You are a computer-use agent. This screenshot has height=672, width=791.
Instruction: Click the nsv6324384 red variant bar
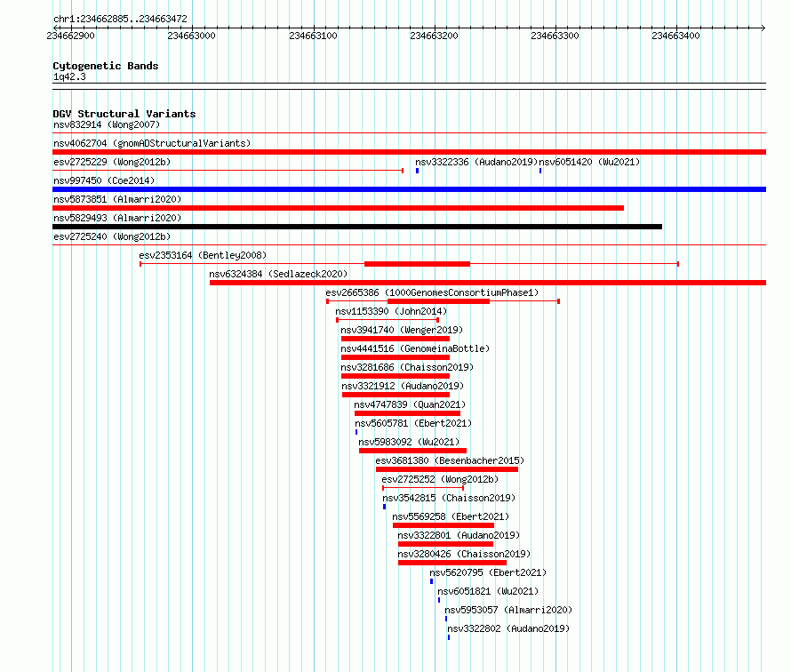pos(488,283)
